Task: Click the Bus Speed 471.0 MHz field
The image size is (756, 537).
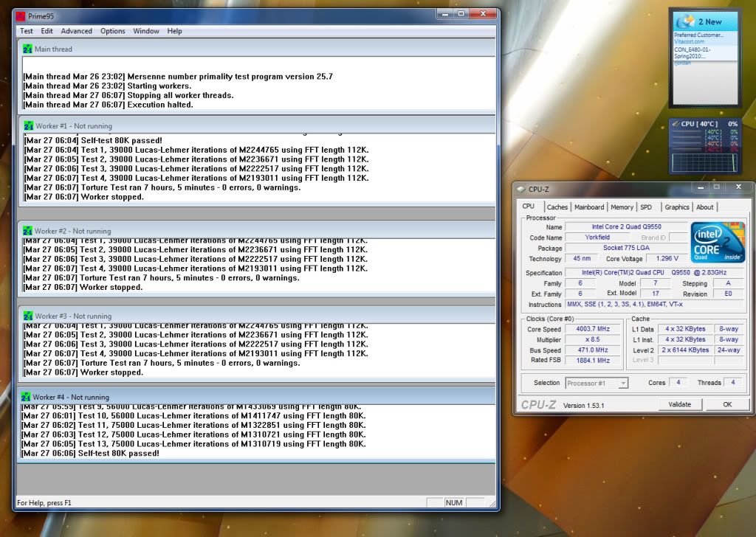Action: point(593,350)
